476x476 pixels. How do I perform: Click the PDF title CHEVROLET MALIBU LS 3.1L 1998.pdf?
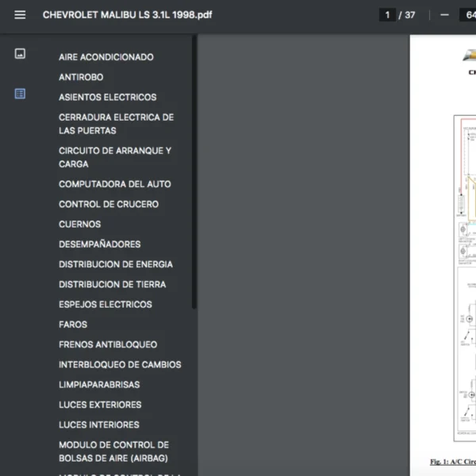coord(127,15)
